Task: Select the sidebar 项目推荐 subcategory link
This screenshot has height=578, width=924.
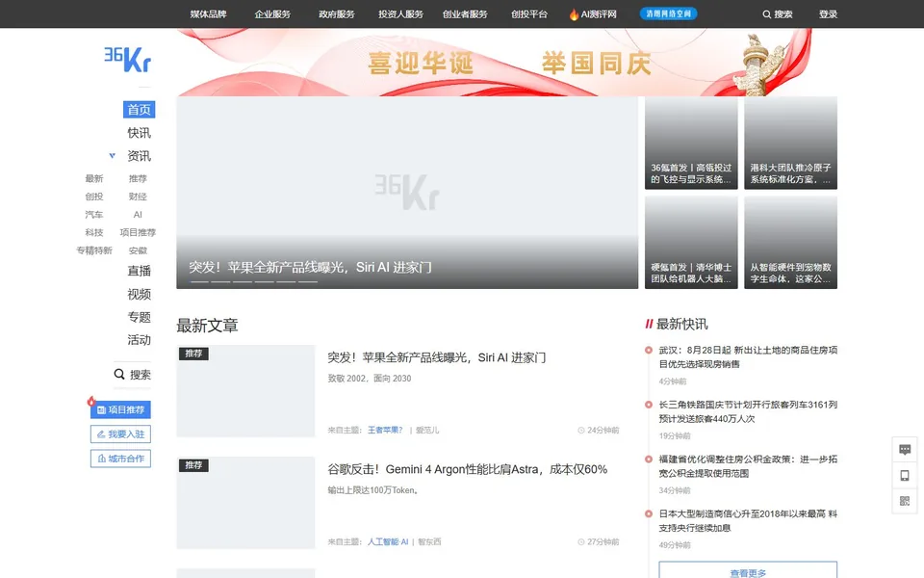Action: [138, 232]
